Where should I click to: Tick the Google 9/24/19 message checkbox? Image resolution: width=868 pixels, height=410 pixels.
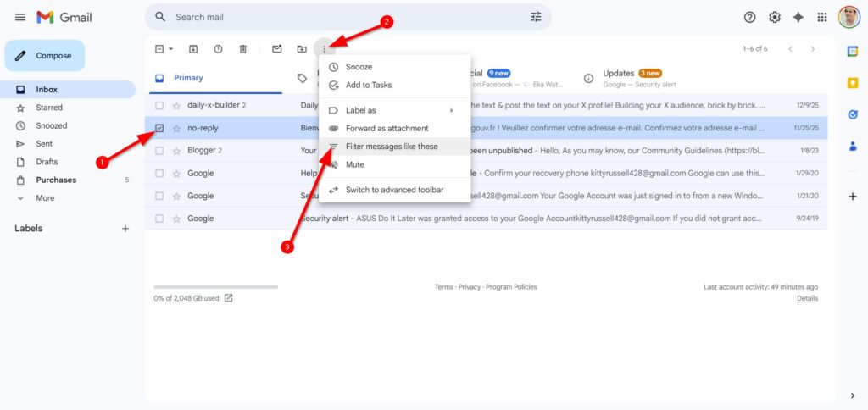coord(159,219)
